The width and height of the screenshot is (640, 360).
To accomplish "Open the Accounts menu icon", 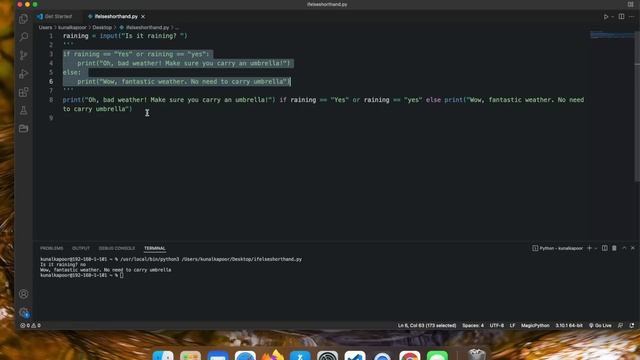I will pyautogui.click(x=24, y=294).
